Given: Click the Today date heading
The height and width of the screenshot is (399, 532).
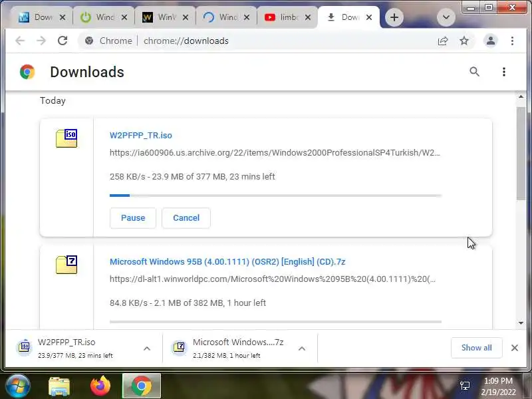Looking at the screenshot, I should point(53,101).
